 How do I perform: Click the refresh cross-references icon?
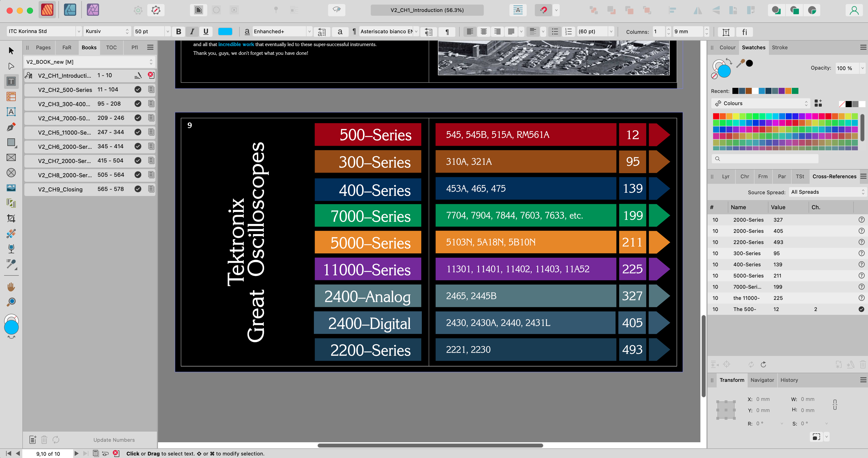point(764,364)
